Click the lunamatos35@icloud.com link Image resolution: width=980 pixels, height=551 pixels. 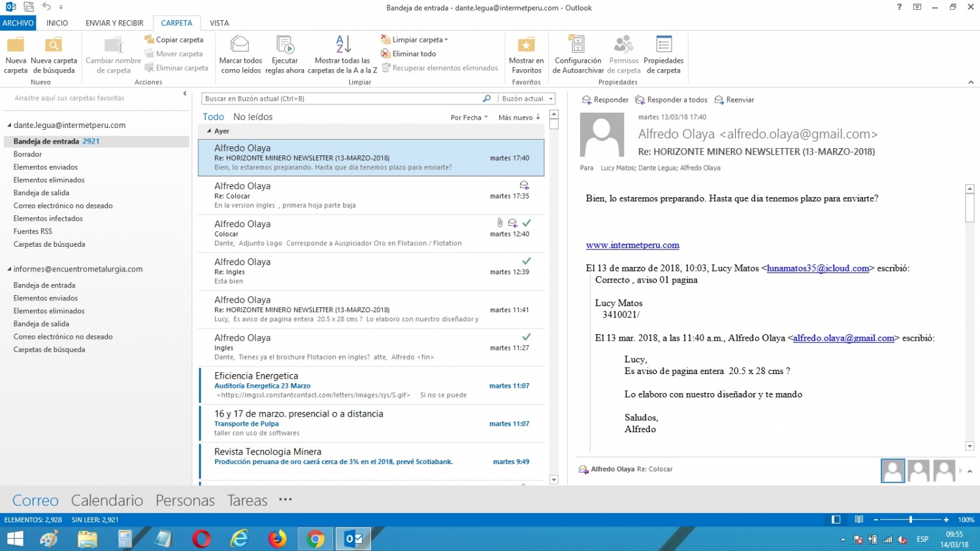pyautogui.click(x=818, y=268)
